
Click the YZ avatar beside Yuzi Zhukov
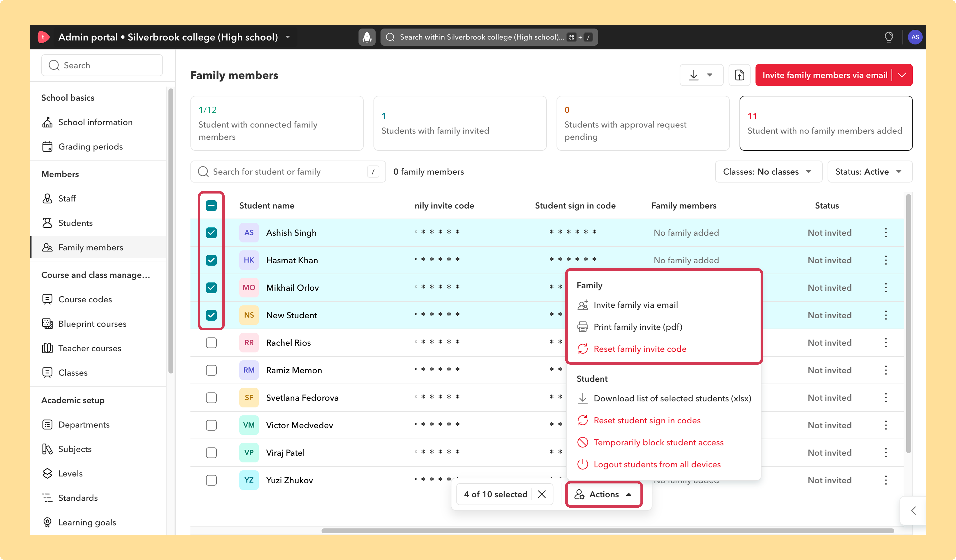(x=249, y=480)
